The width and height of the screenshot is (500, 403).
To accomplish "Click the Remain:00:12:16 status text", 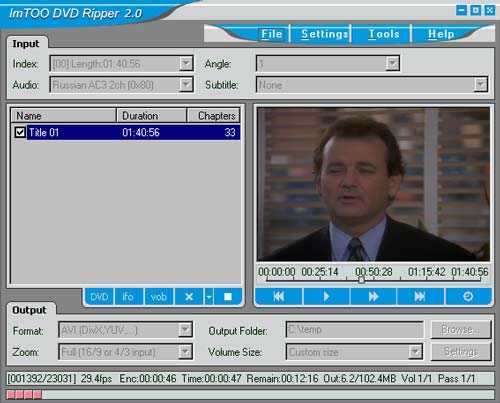I will pyautogui.click(x=282, y=379).
